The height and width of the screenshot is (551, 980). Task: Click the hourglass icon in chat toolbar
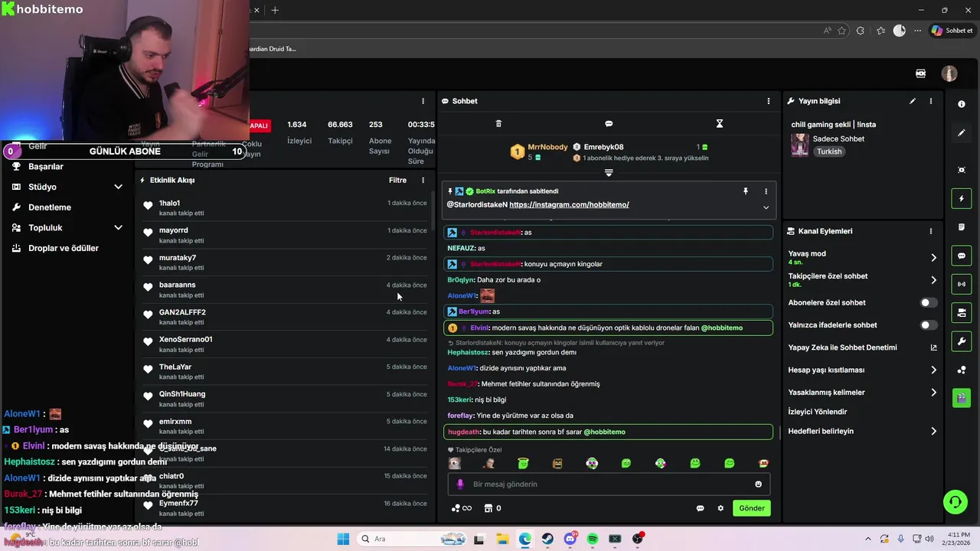point(720,123)
